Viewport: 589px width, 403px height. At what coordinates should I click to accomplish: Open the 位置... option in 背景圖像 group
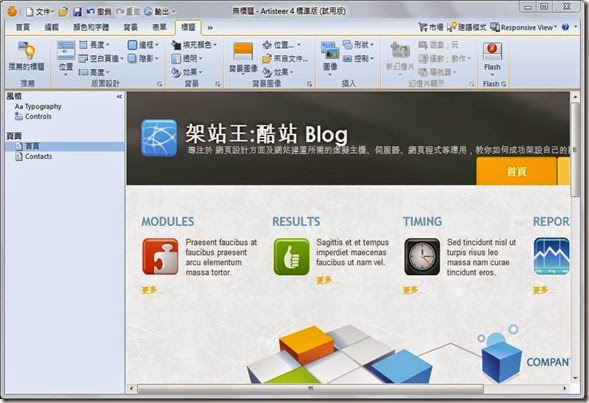pyautogui.click(x=282, y=45)
